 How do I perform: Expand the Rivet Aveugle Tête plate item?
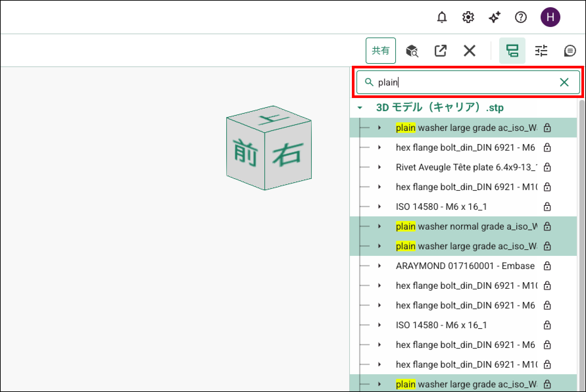pyautogui.click(x=379, y=167)
